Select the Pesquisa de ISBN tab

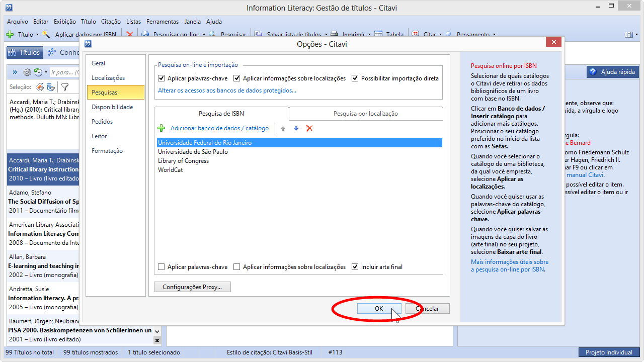coord(221,114)
